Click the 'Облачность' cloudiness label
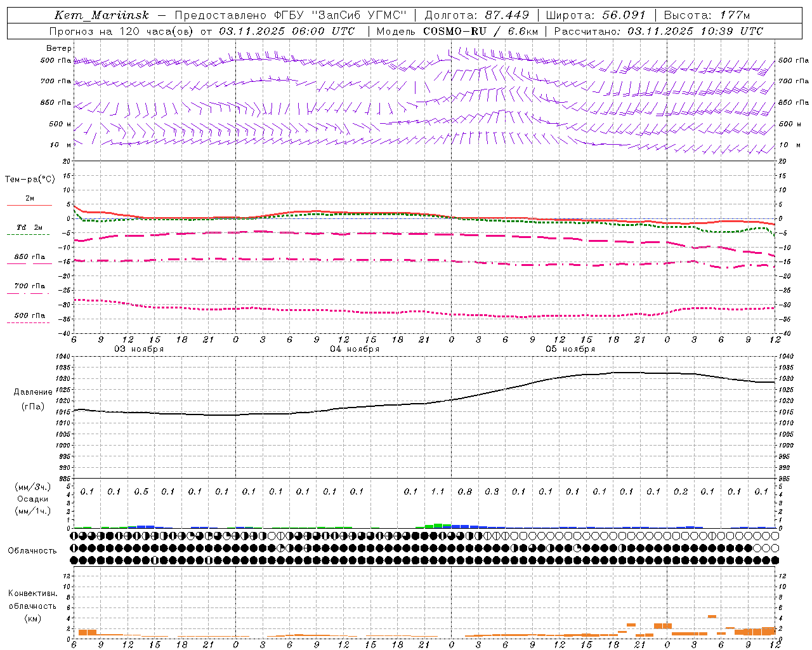 point(32,551)
